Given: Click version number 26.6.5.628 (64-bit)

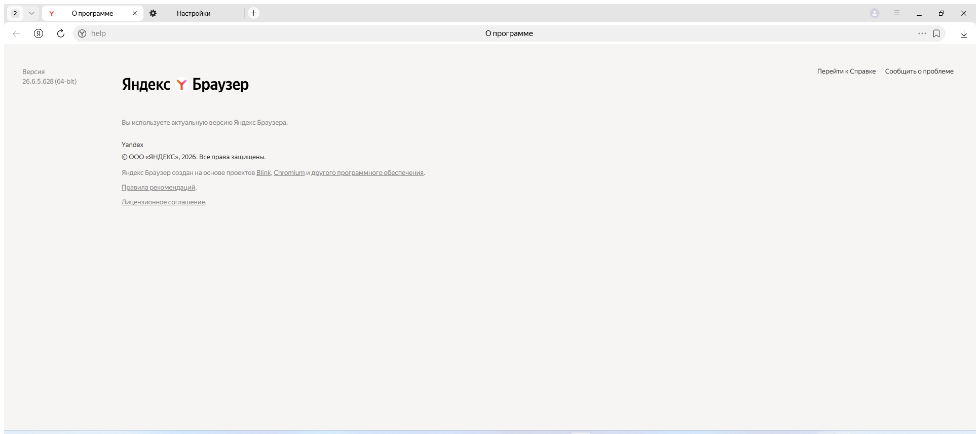Looking at the screenshot, I should pyautogui.click(x=49, y=81).
